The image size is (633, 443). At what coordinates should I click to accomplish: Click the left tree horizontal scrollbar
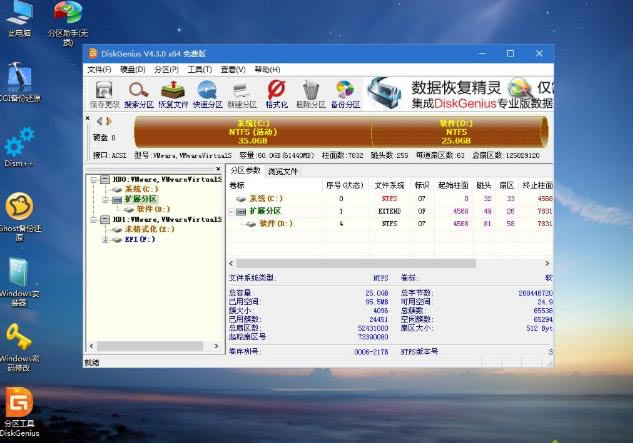click(150, 346)
